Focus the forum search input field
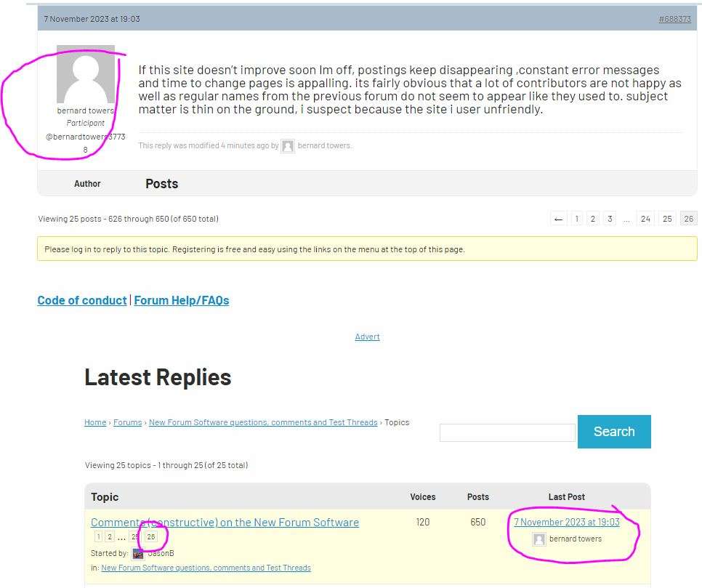The width and height of the screenshot is (702, 588). tap(507, 432)
